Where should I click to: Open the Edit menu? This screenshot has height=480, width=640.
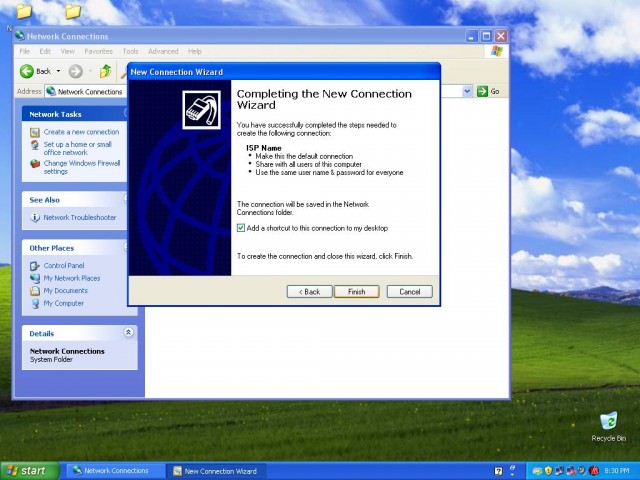45,51
